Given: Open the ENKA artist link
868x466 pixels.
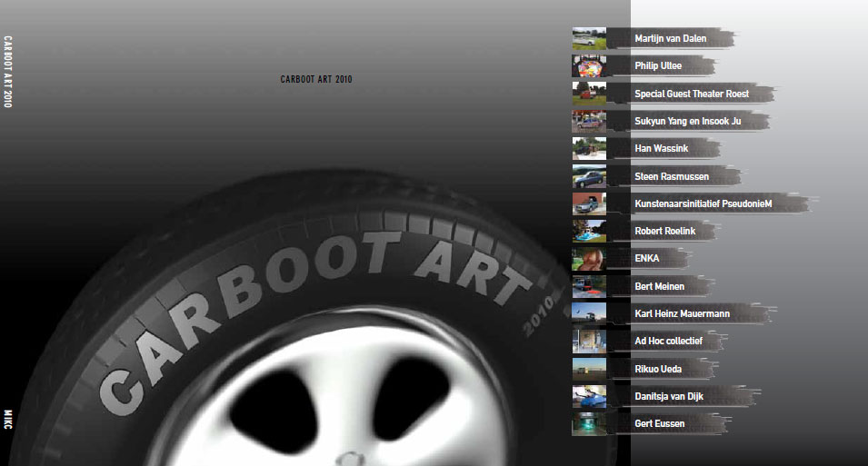Looking at the screenshot, I should [x=646, y=259].
